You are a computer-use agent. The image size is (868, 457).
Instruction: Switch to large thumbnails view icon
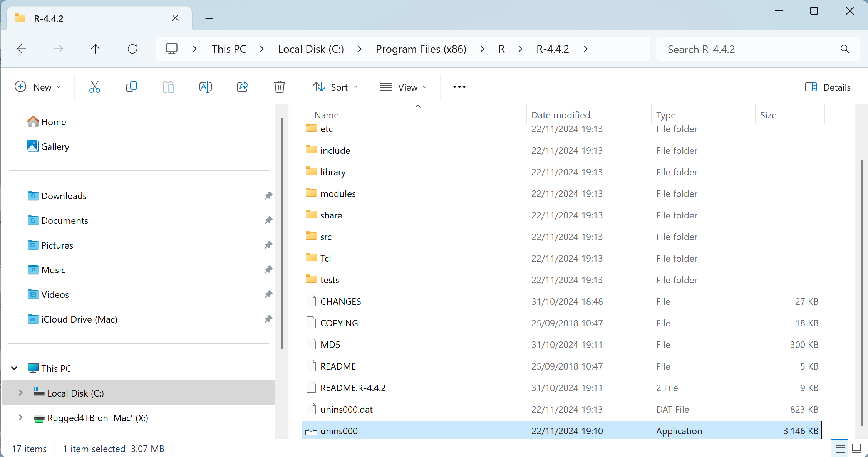(856, 448)
